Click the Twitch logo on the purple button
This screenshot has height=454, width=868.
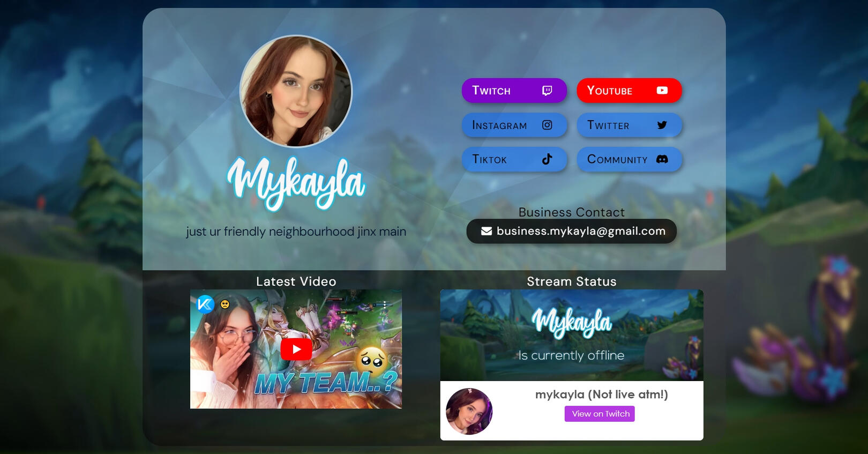547,91
